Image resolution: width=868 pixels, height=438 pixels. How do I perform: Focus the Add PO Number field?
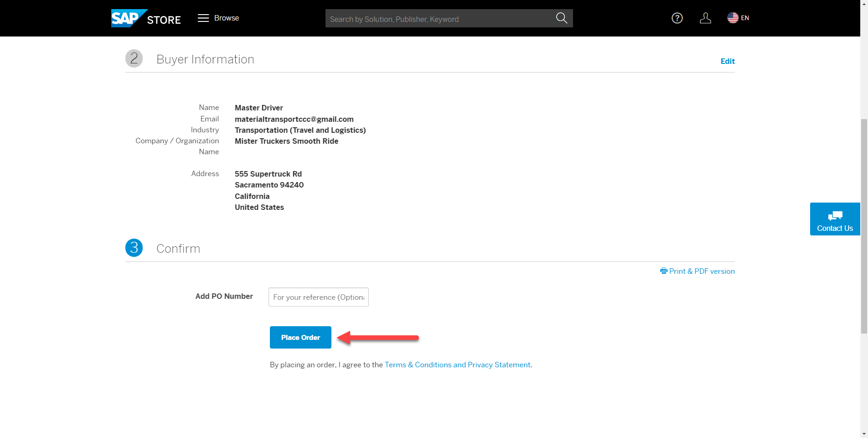coord(319,297)
